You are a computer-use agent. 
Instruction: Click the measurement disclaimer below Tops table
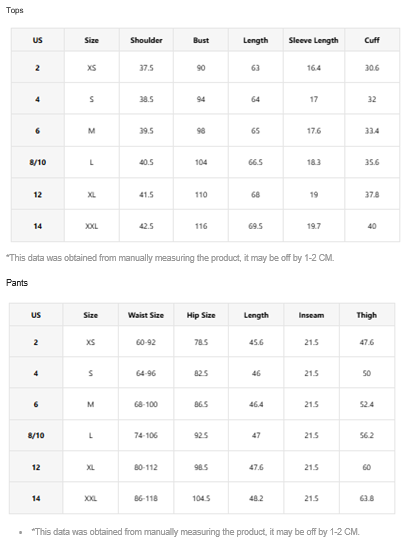170,258
